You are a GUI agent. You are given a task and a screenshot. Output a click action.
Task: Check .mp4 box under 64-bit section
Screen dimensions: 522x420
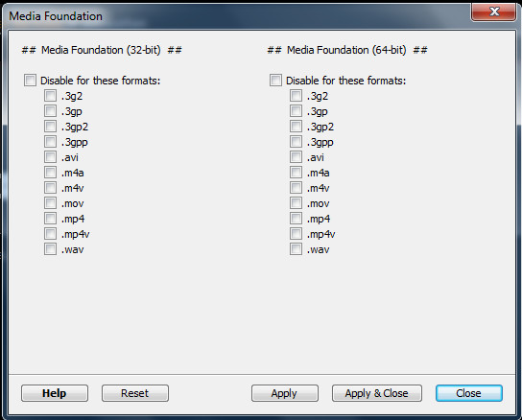point(296,218)
